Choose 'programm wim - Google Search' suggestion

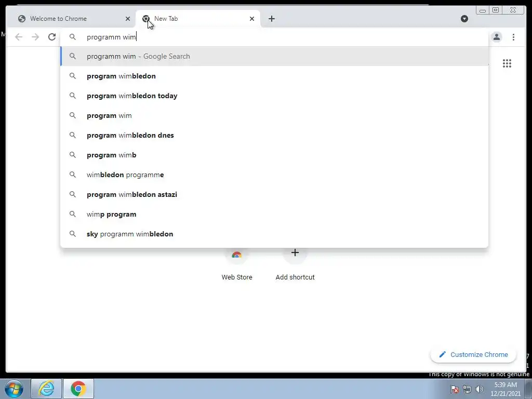point(274,56)
